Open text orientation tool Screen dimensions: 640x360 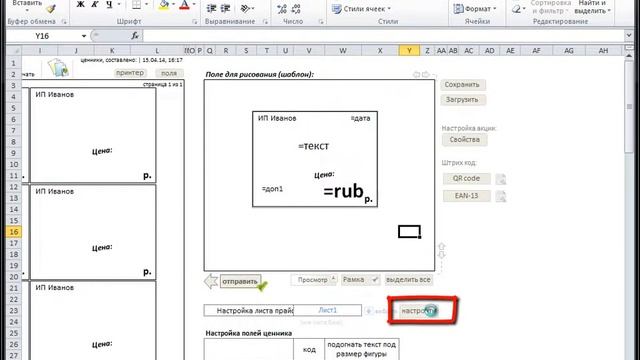245,9
